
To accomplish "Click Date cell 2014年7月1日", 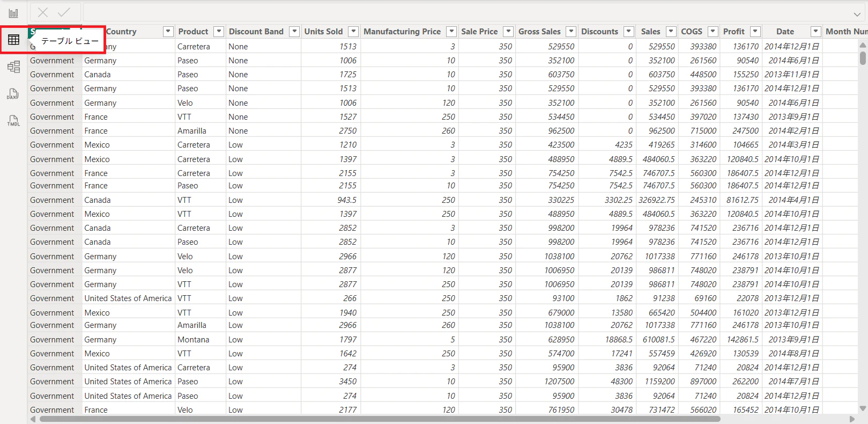I will [x=793, y=382].
